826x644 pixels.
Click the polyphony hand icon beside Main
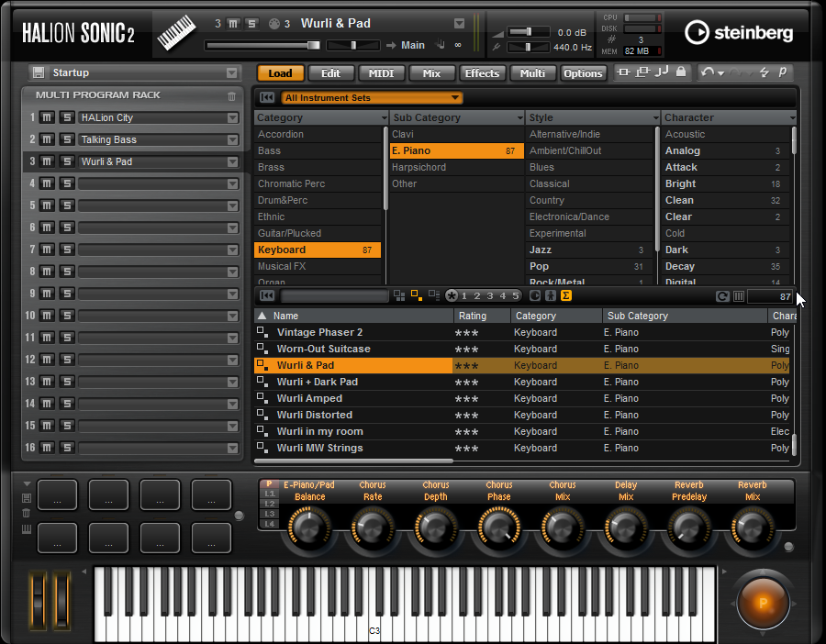tap(441, 45)
